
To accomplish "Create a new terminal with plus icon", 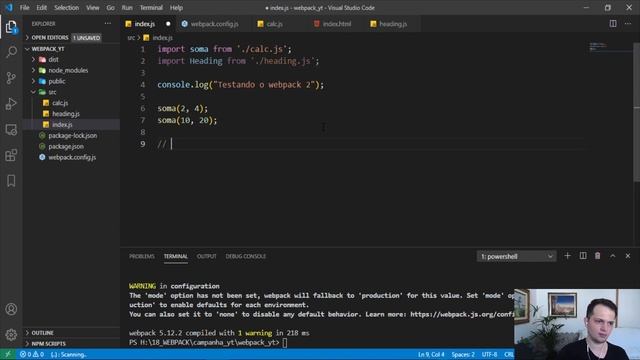I will pyautogui.click(x=567, y=256).
